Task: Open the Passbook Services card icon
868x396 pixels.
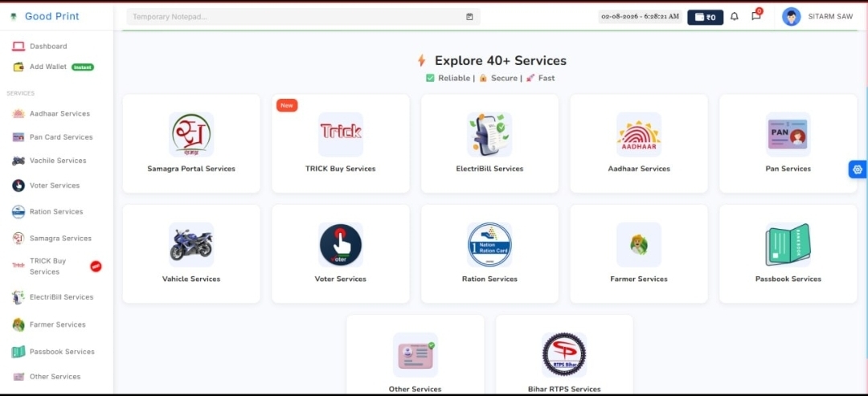Action: tap(788, 244)
